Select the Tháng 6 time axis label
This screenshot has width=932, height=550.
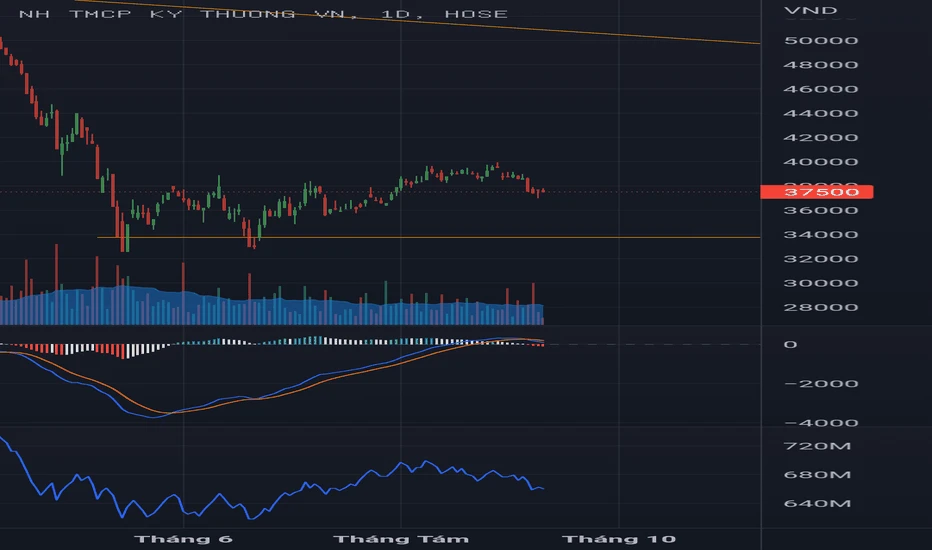(184, 539)
